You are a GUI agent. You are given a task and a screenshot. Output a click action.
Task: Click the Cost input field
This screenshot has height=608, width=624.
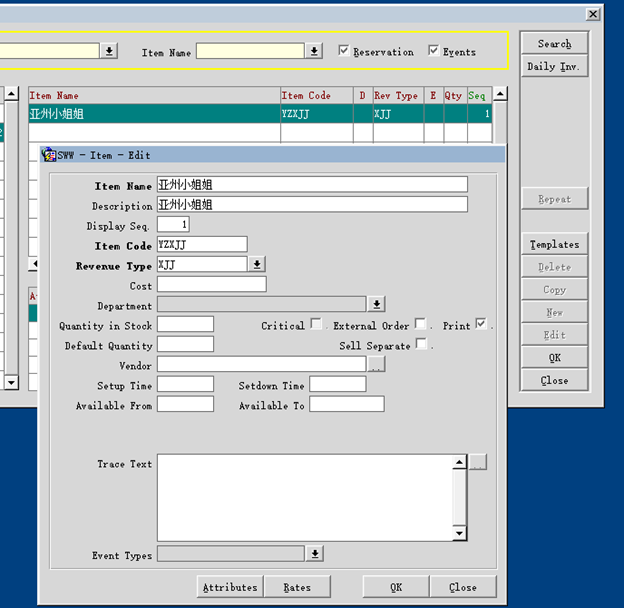212,284
